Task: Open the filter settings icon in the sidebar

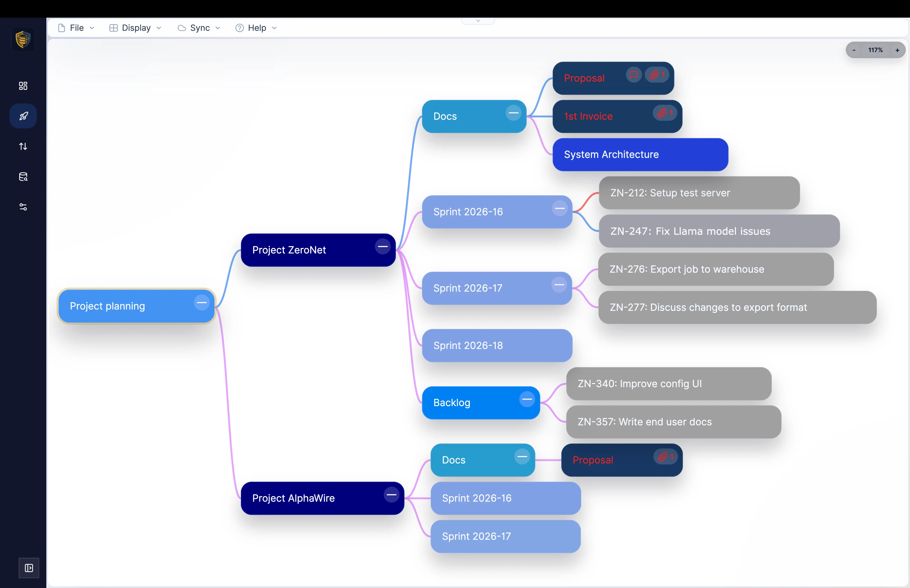Action: click(x=23, y=207)
